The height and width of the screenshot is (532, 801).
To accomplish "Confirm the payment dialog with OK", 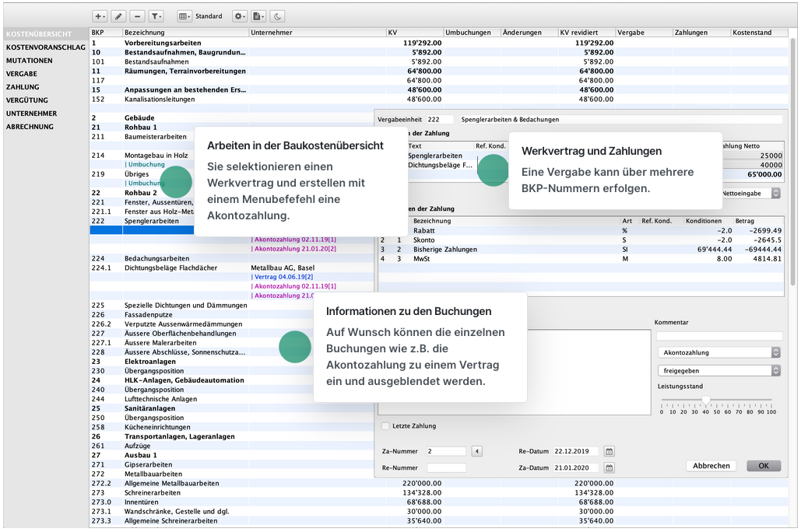I will pos(764,466).
